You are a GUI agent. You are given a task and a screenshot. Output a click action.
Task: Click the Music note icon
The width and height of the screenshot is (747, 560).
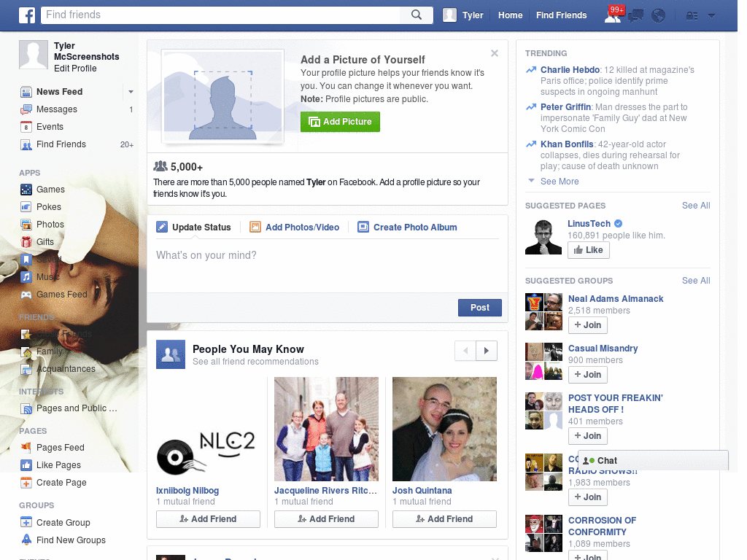[26, 276]
